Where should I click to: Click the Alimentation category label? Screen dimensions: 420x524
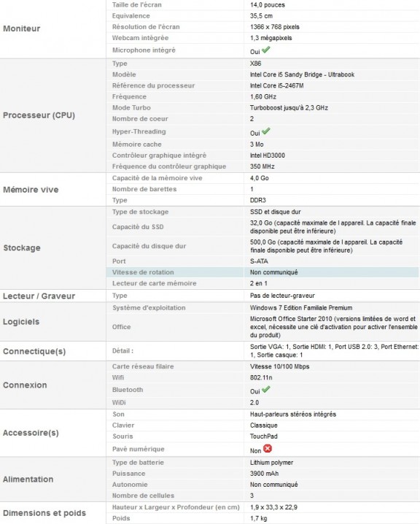(x=28, y=479)
